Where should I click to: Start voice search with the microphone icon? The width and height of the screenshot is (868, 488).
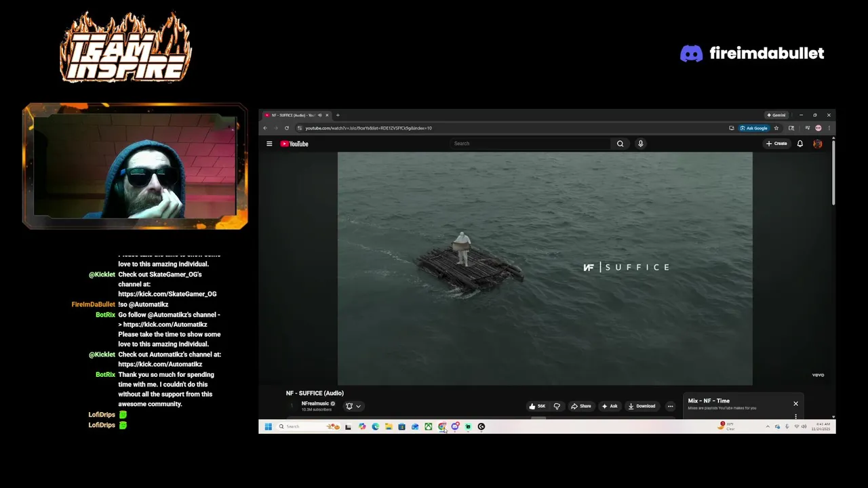640,144
